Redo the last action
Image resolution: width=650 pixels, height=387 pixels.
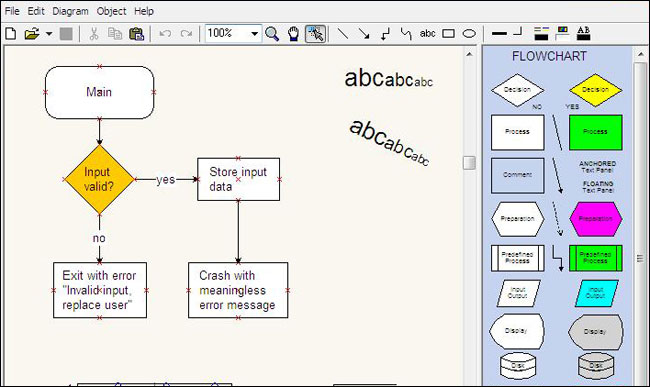[186, 34]
